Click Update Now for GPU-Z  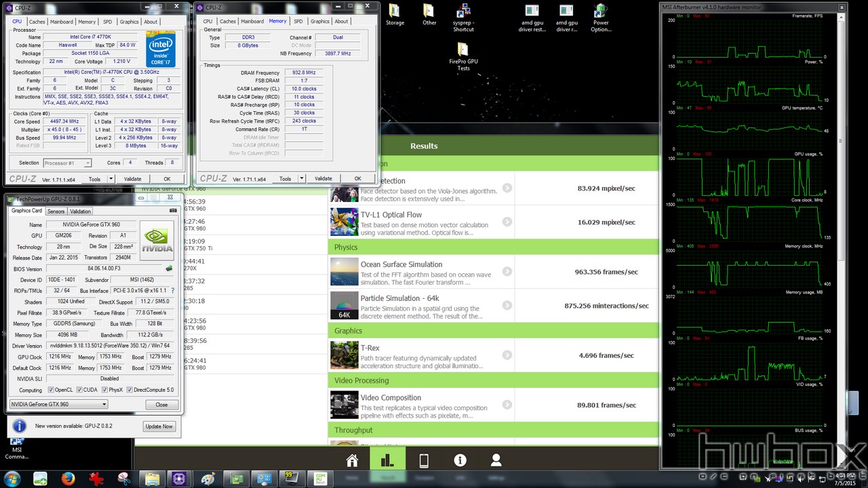[159, 426]
